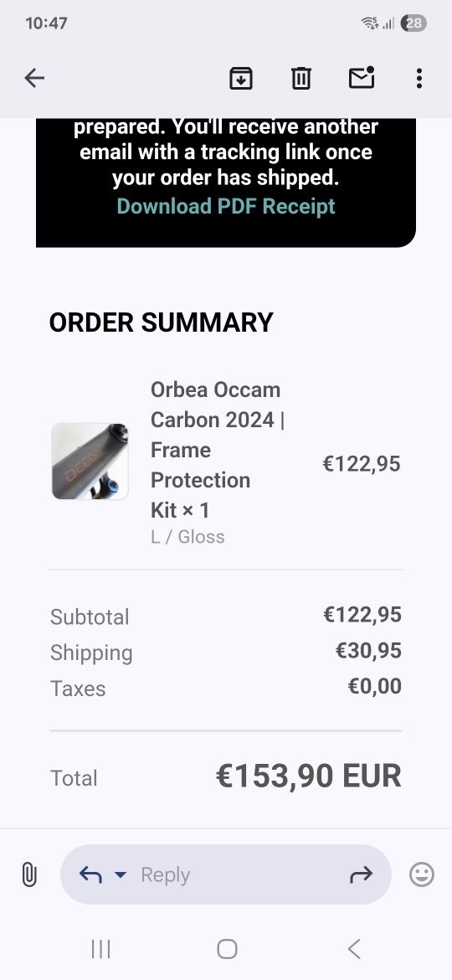Expand the reply options dropdown arrow
452x980 pixels.
(x=121, y=875)
